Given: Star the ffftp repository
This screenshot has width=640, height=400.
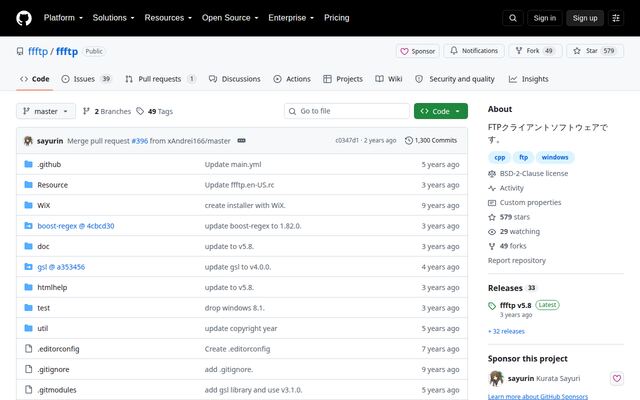Looking at the screenshot, I should [595, 51].
